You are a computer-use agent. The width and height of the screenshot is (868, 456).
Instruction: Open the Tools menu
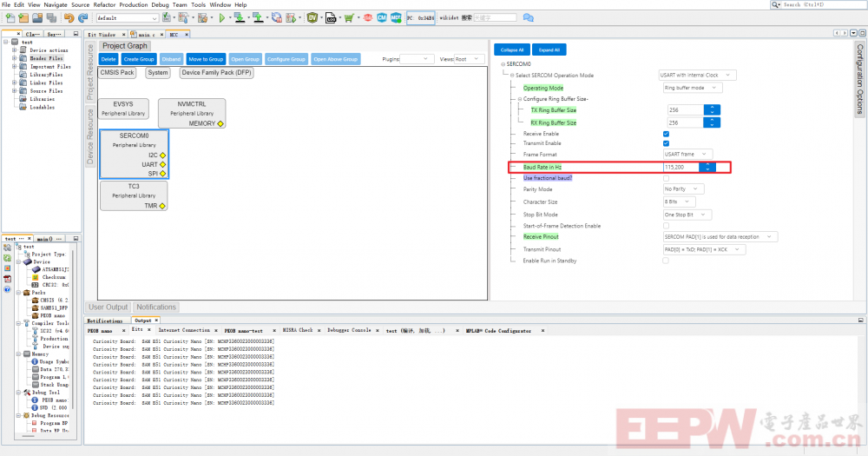point(198,4)
